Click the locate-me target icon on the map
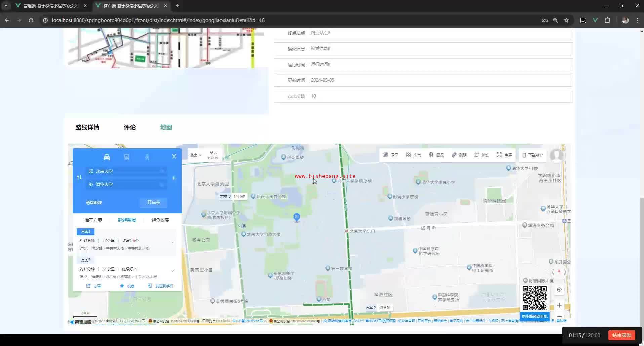The width and height of the screenshot is (644, 346). [559, 290]
